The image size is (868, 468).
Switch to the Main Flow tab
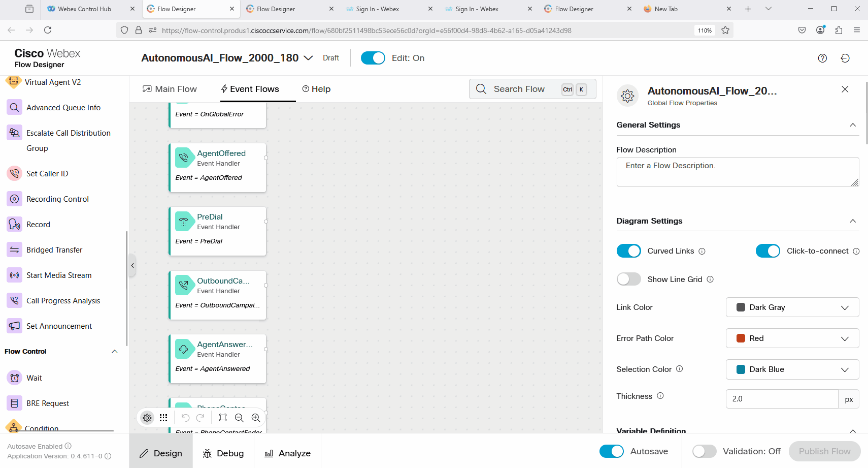click(x=170, y=89)
